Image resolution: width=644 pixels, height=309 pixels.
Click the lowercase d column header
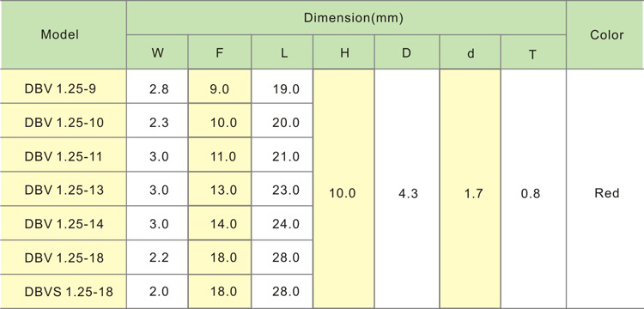pos(471,52)
